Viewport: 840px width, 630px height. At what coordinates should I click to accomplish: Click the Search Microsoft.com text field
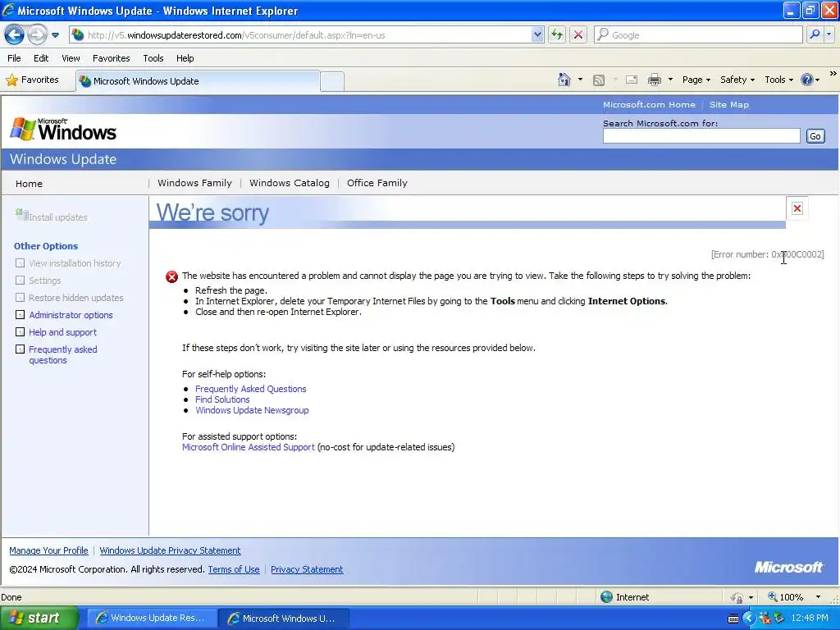pos(701,136)
